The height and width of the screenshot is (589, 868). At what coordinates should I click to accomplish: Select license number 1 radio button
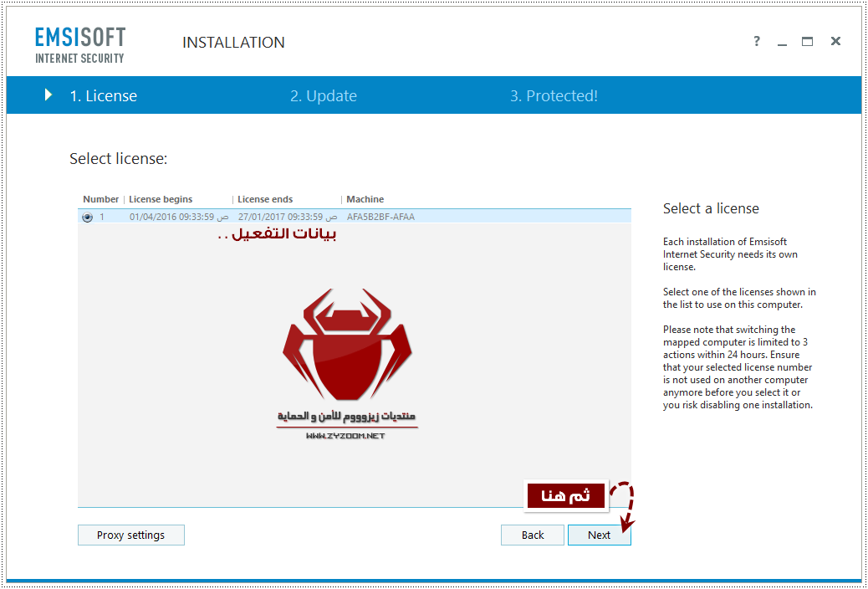88,218
